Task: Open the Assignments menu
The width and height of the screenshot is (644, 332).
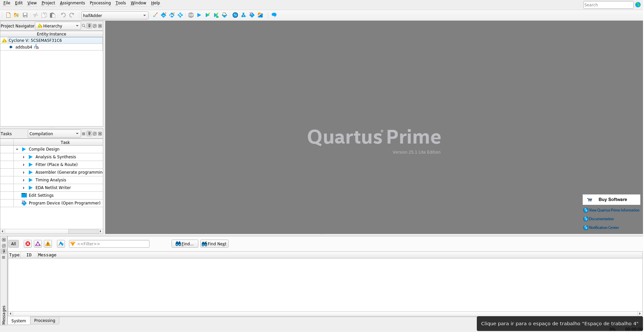Action: click(x=72, y=3)
